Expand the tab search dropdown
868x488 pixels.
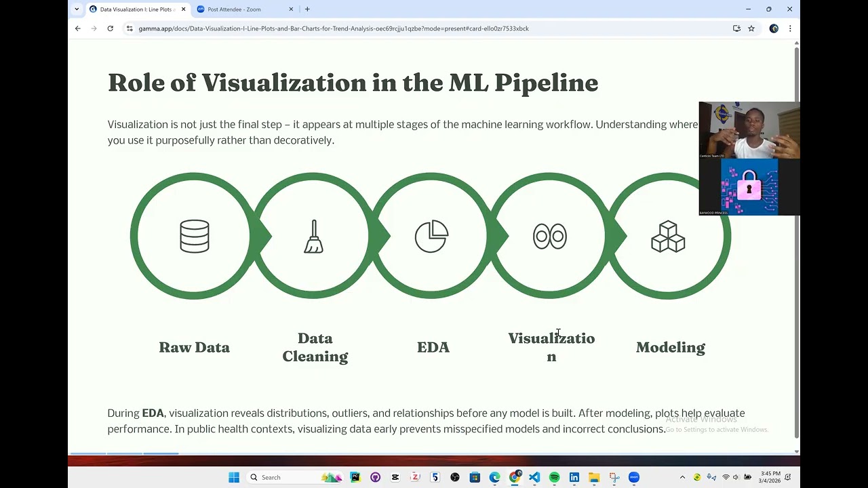tap(76, 9)
